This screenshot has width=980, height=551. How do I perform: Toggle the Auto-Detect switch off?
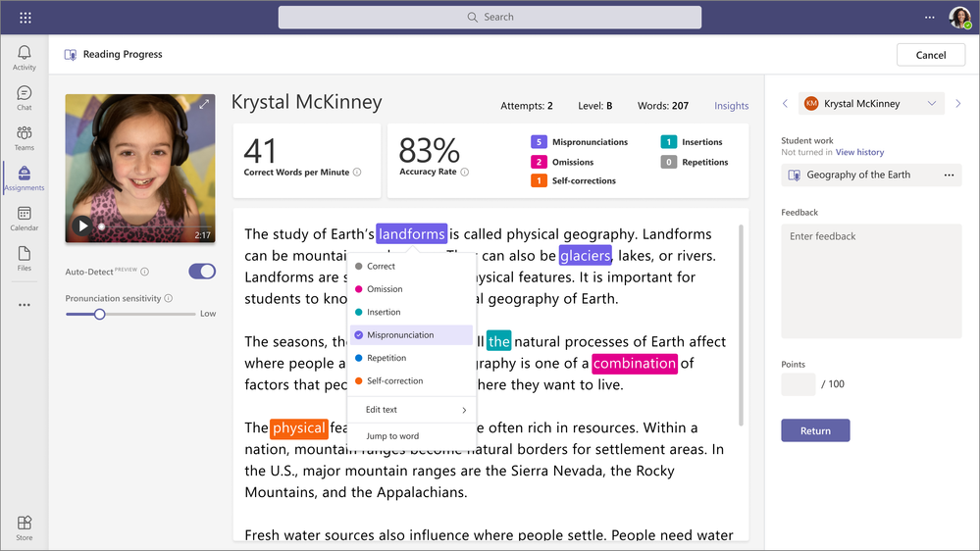202,272
